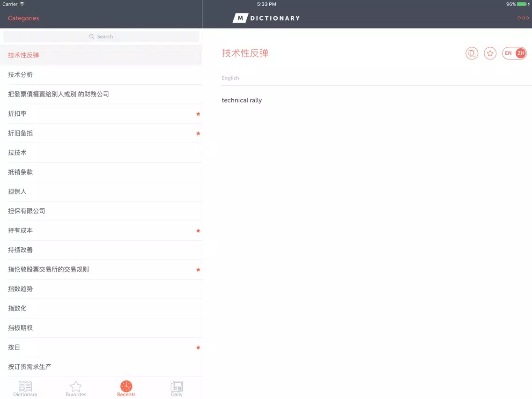Switch language to EN
This screenshot has width=532, height=399.
508,53
